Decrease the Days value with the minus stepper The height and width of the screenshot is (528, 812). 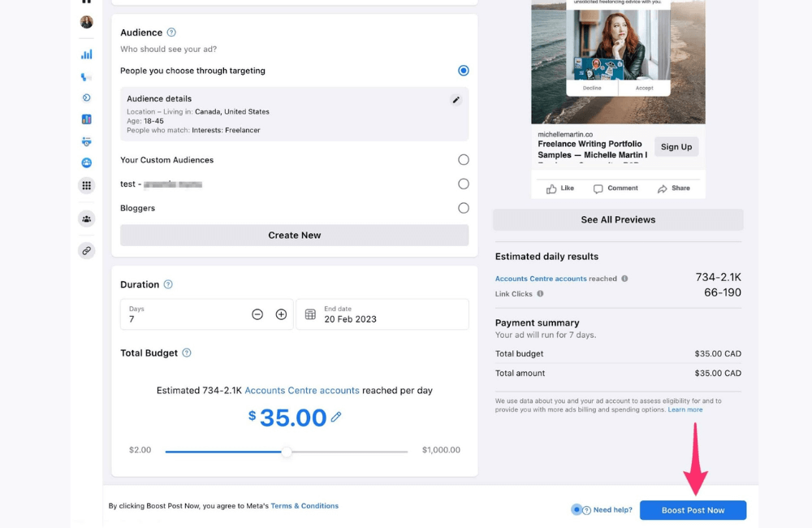point(257,314)
